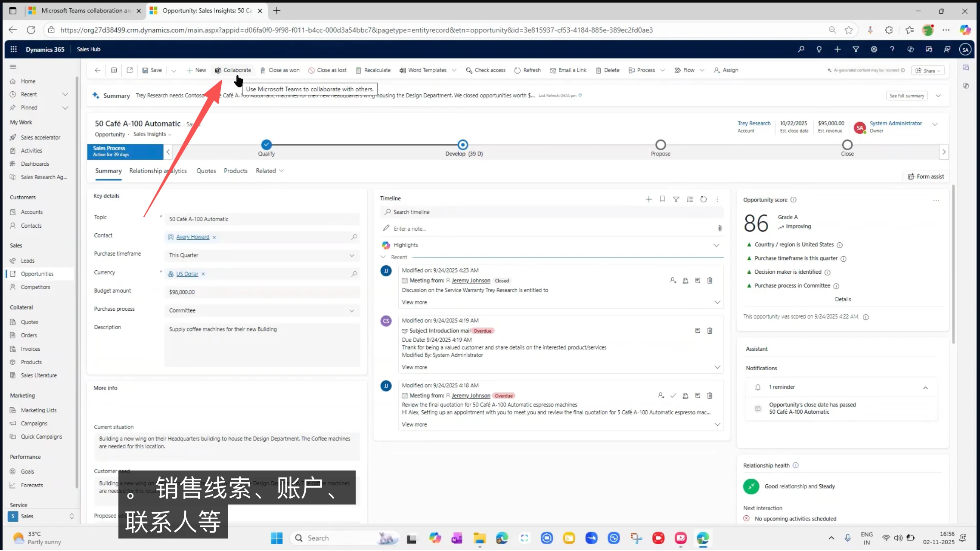Click the quick create plus icon in header

[837, 49]
